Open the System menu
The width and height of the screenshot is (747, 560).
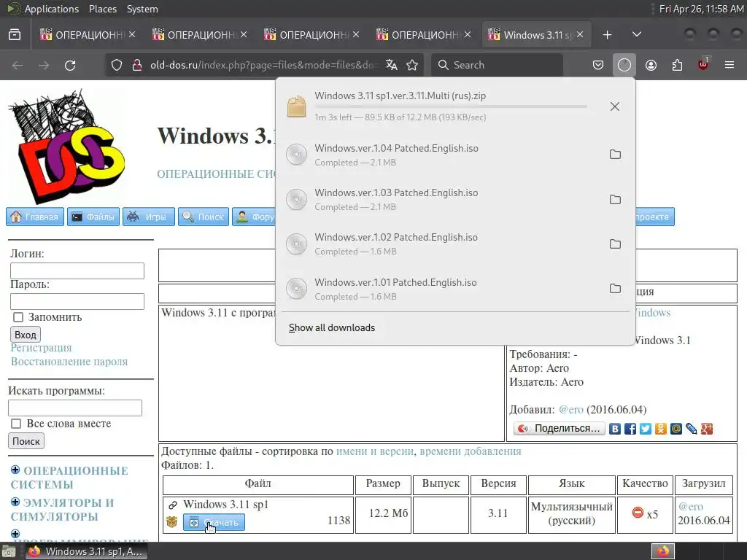pyautogui.click(x=142, y=9)
